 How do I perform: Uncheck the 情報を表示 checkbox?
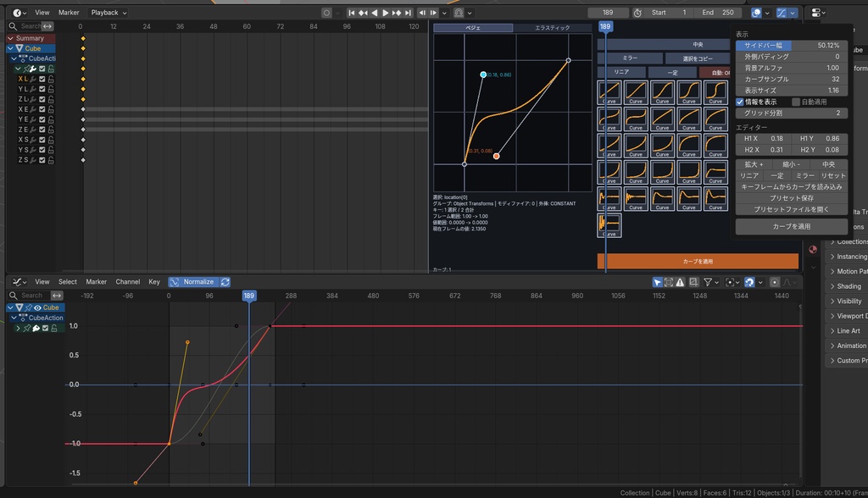click(x=741, y=102)
